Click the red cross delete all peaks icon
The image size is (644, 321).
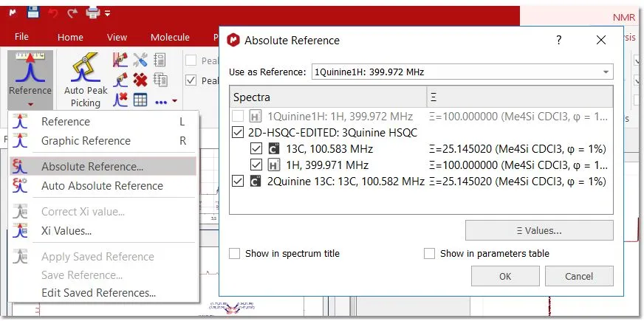pos(140,80)
